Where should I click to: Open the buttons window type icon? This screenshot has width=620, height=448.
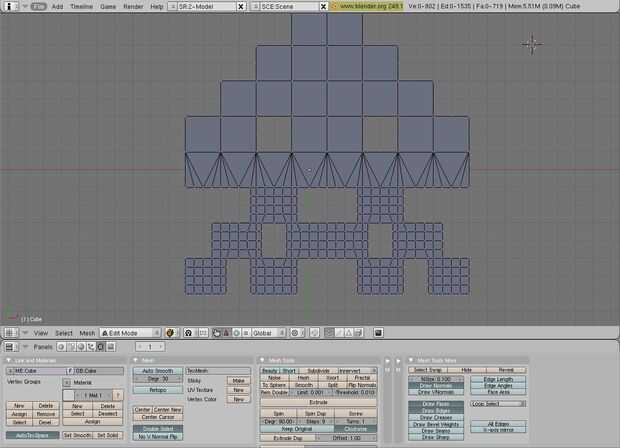9,347
